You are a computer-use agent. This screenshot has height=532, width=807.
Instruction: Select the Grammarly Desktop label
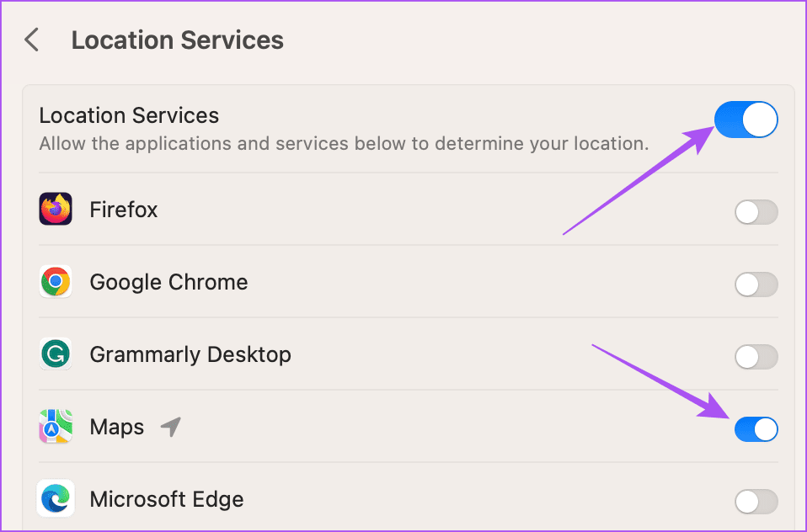click(190, 355)
